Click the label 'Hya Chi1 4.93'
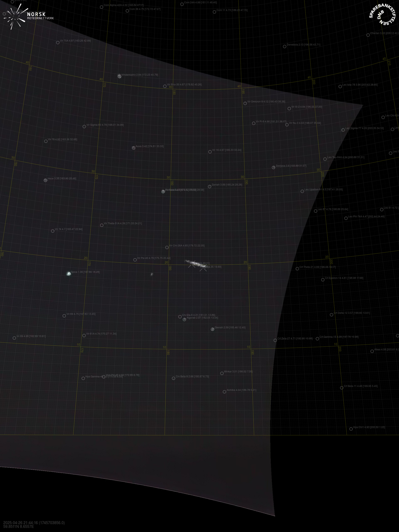The width and height of the screenshot is (399, 532). tap(361, 427)
